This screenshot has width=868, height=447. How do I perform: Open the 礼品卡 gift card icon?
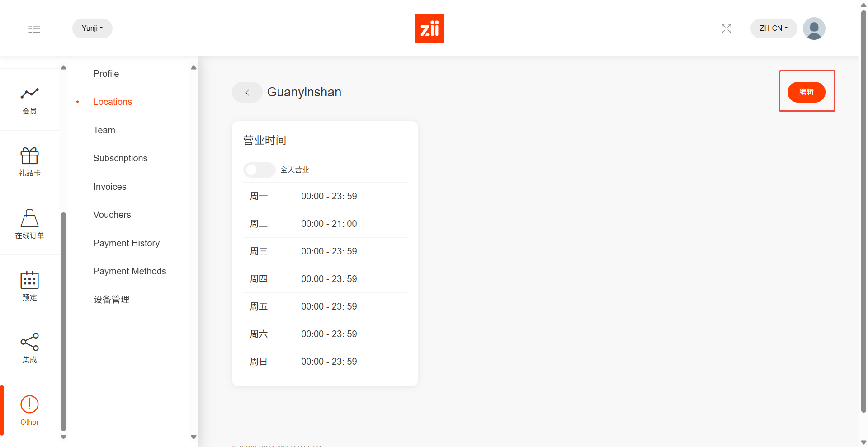29,156
